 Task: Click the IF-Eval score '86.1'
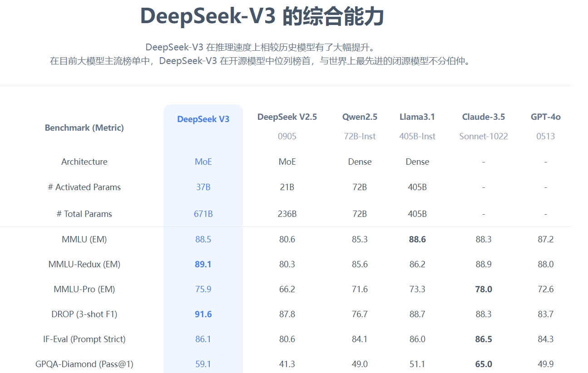click(203, 339)
